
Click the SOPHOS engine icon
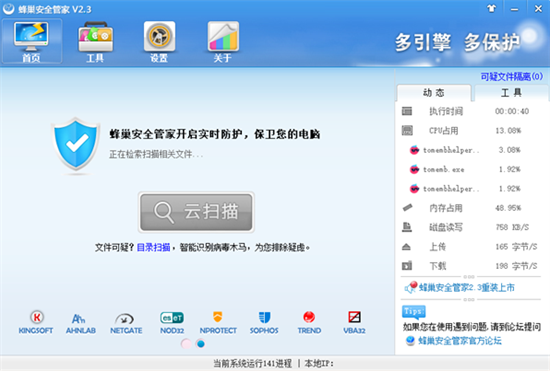click(264, 322)
